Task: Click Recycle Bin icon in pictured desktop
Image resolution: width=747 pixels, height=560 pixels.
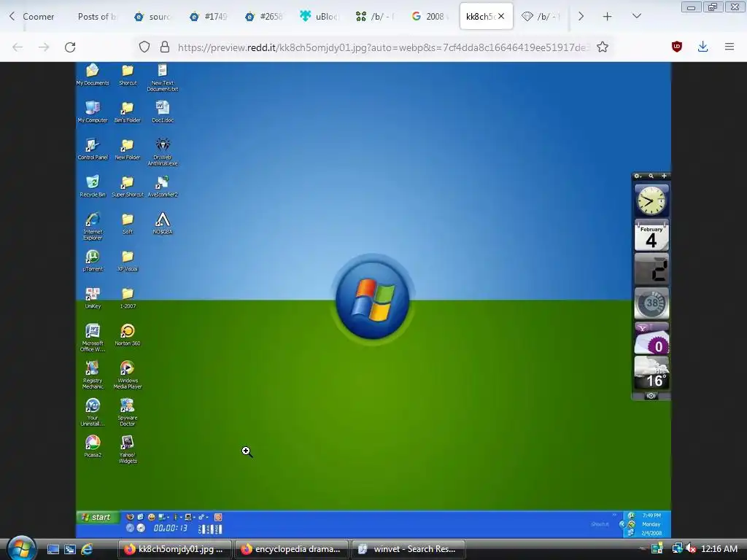Action: pyautogui.click(x=93, y=186)
